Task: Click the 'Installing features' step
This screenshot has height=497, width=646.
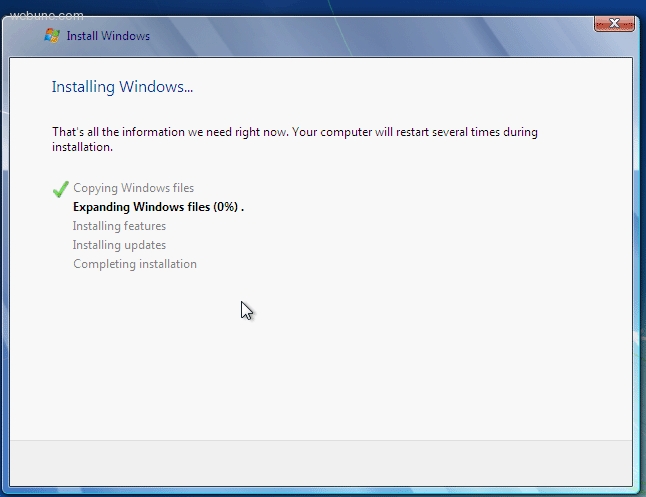Action: click(119, 226)
